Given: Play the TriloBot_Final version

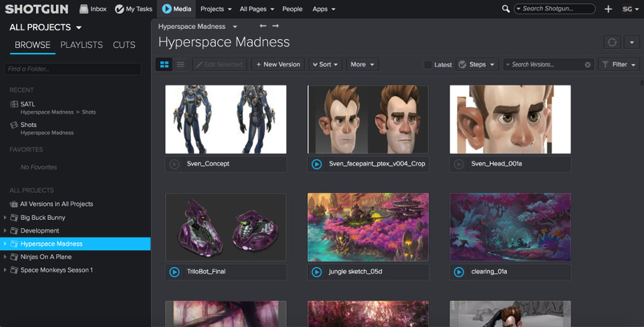Looking at the screenshot, I should [174, 272].
